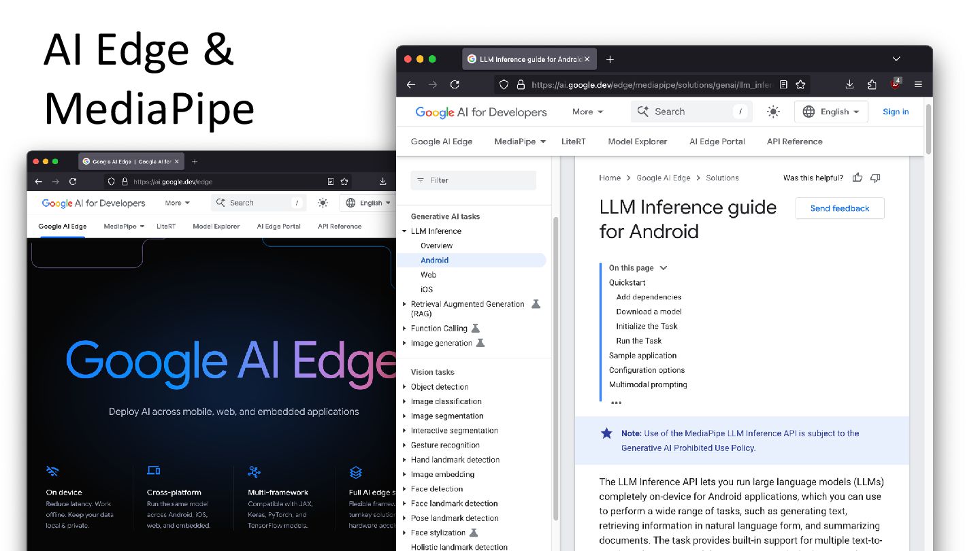Select Web under LLM Inference
The image size is (980, 551).
428,275
